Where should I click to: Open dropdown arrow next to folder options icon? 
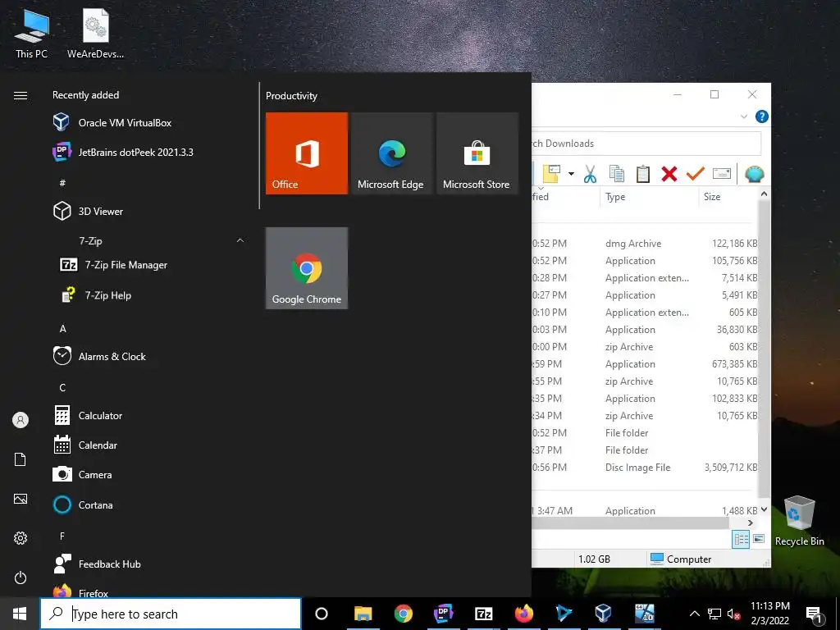tap(571, 174)
